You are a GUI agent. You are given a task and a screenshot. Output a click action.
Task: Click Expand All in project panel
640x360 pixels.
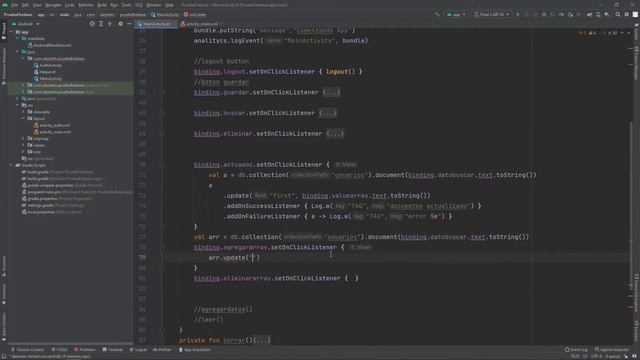[101, 24]
